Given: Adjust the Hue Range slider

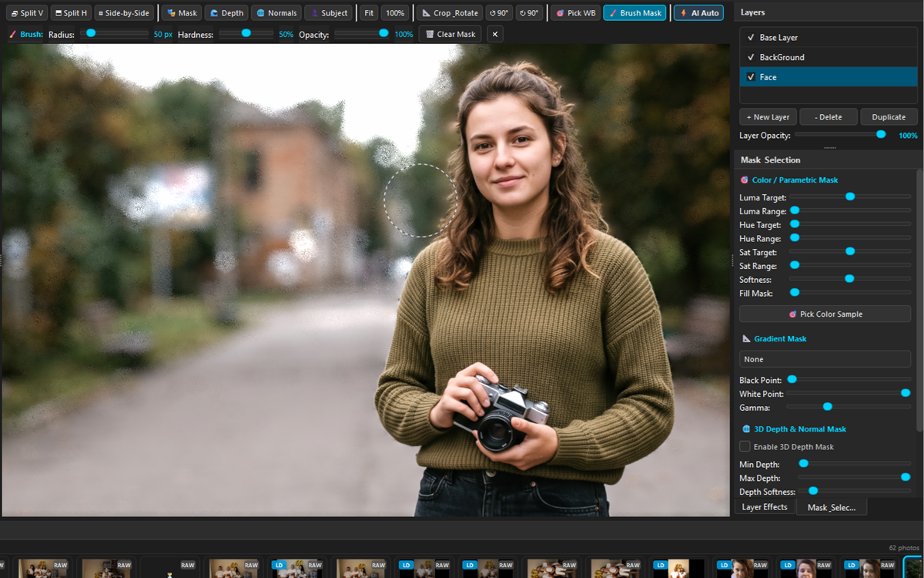Looking at the screenshot, I should coord(850,238).
